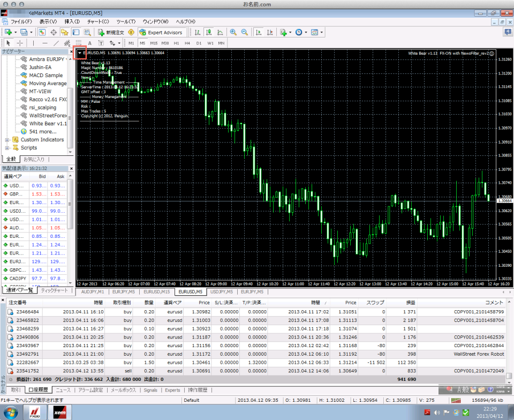Open the USDJPY,M5 chart tab
Viewport: 514px width, 420px height.
click(x=222, y=291)
